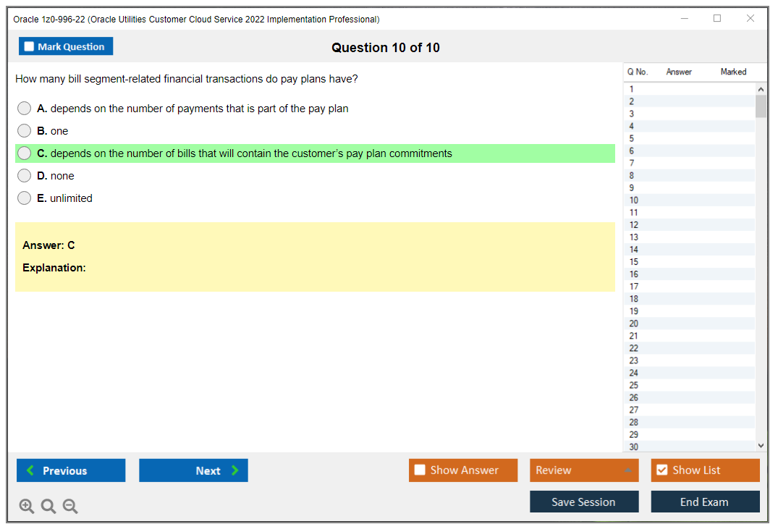The height and width of the screenshot is (532, 778).
Task: Advance to the Next question
Action: (193, 470)
